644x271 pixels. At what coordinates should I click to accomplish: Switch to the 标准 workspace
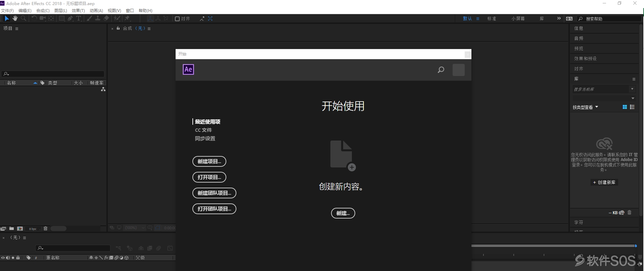coord(492,19)
